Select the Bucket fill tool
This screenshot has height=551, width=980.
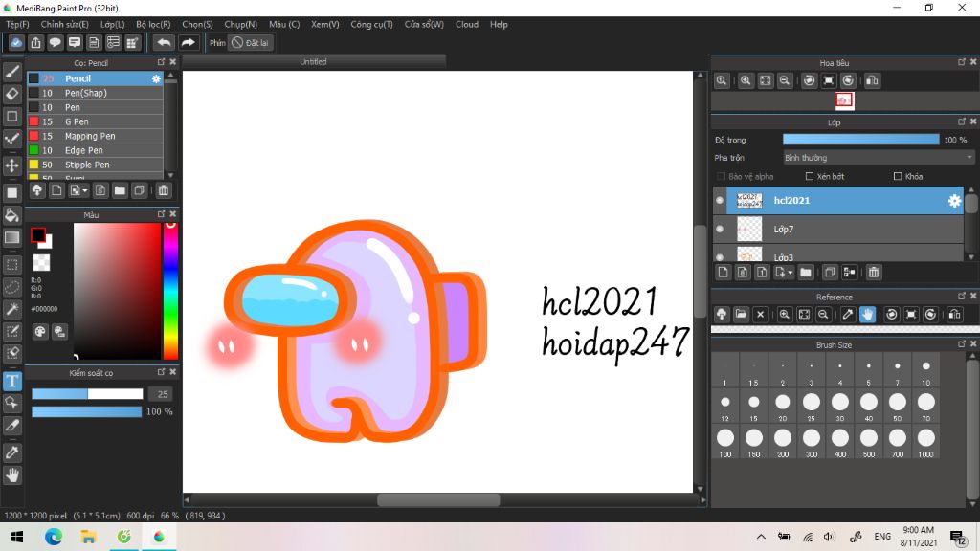pos(11,215)
